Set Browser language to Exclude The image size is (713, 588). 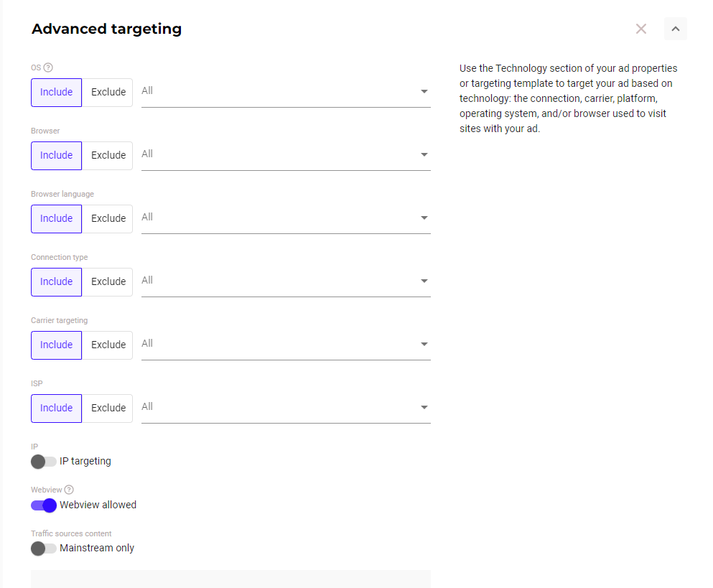pyautogui.click(x=108, y=218)
